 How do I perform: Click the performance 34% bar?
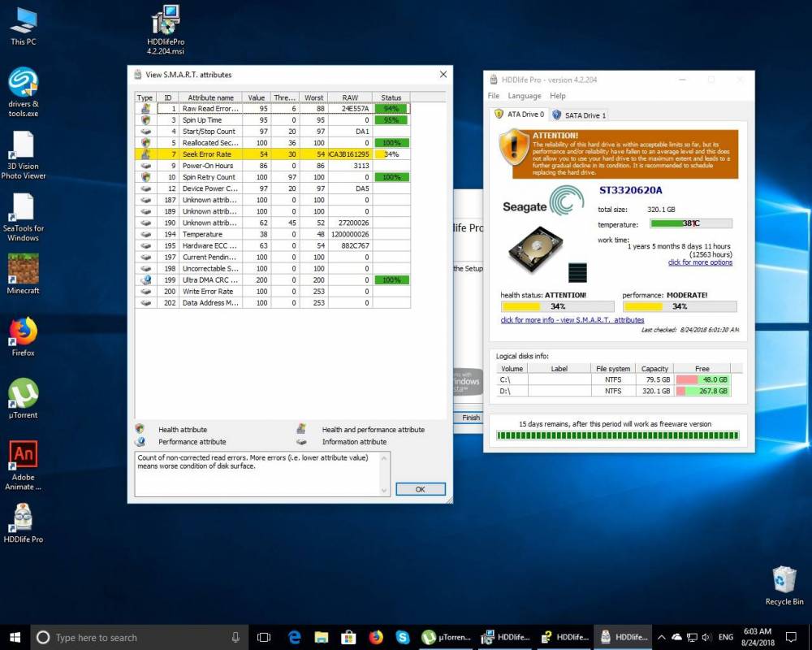(680, 306)
